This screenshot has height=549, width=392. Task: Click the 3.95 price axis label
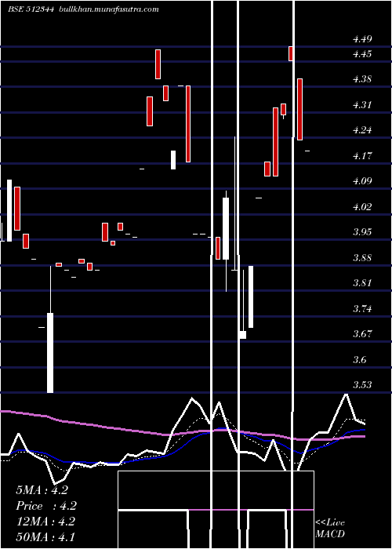[362, 232]
